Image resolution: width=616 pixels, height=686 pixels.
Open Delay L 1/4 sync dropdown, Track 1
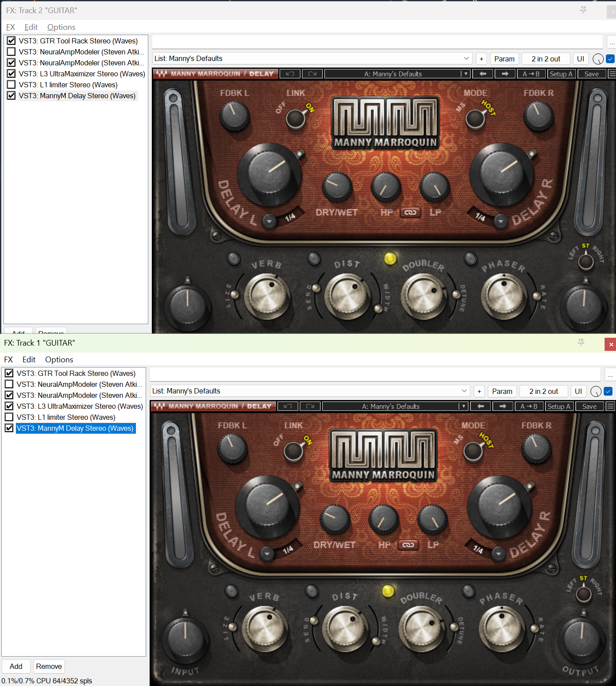(x=267, y=554)
